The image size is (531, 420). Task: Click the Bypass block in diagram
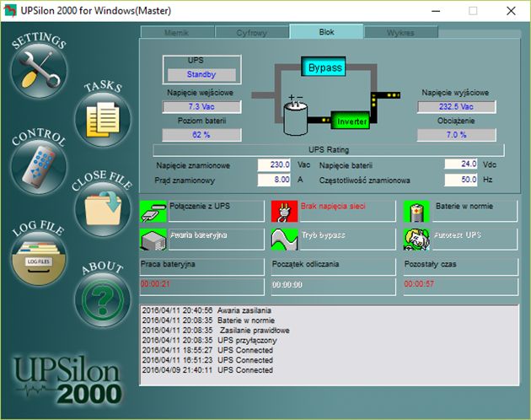[x=324, y=67]
